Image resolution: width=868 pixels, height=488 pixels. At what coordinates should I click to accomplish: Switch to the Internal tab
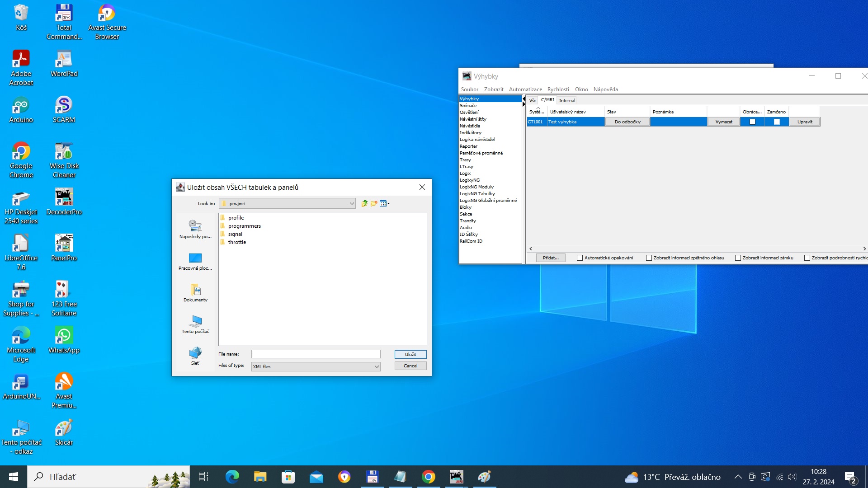(x=566, y=100)
